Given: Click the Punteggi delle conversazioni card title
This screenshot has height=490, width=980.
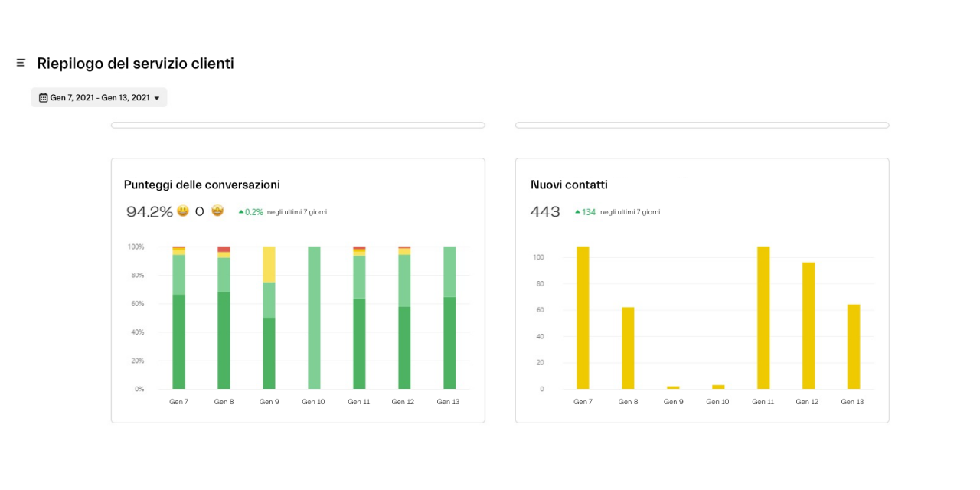Looking at the screenshot, I should (x=202, y=185).
